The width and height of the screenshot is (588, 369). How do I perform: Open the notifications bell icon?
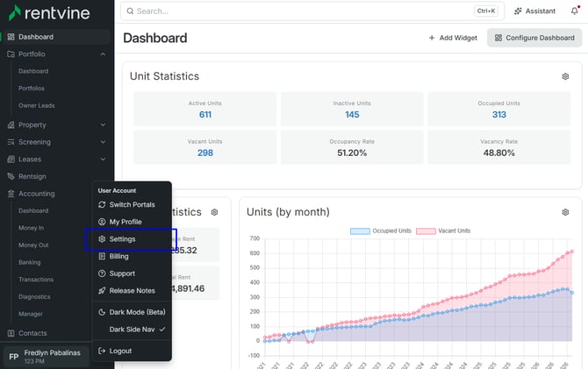[575, 11]
